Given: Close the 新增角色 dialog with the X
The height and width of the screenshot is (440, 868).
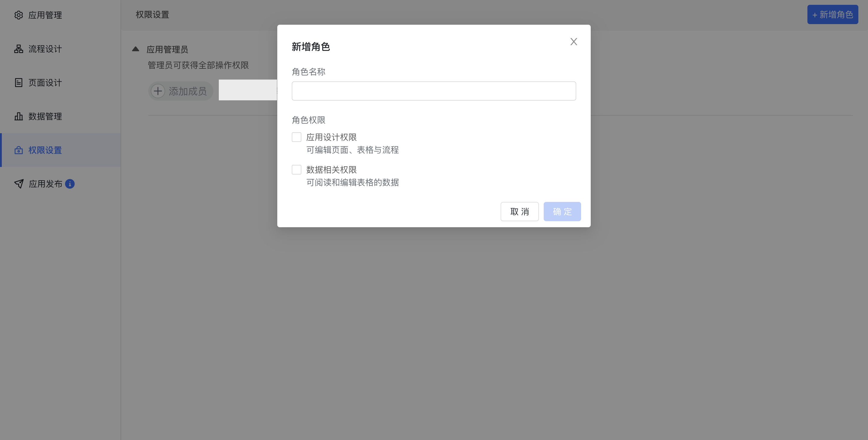Looking at the screenshot, I should 574,42.
